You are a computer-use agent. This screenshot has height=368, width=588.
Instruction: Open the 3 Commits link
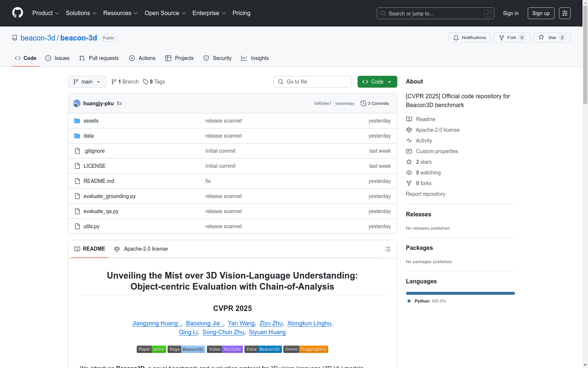point(375,103)
